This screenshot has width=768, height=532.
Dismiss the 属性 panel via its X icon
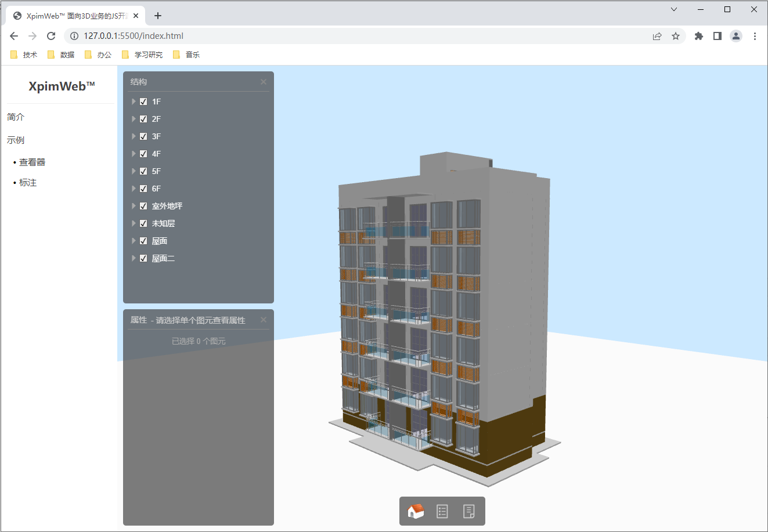point(263,320)
